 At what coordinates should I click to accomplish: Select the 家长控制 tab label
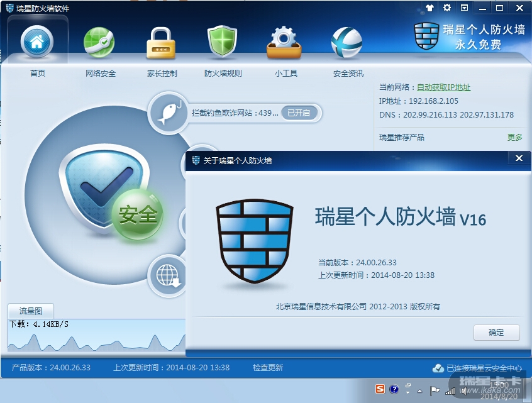(162, 73)
